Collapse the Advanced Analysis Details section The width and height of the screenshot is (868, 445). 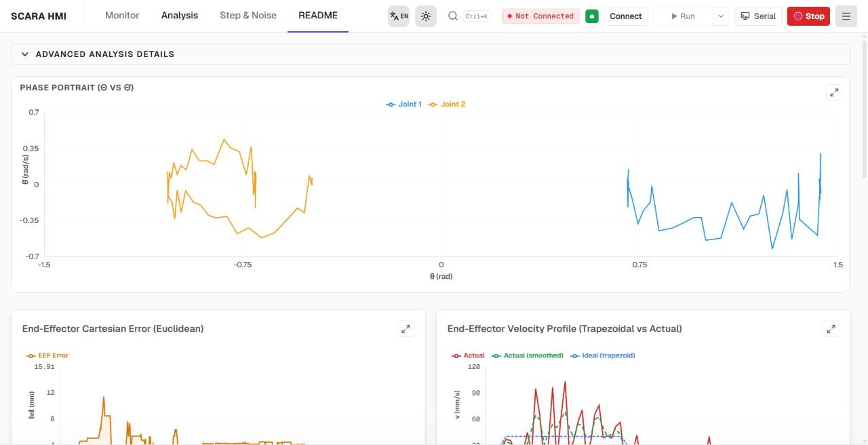click(430, 54)
